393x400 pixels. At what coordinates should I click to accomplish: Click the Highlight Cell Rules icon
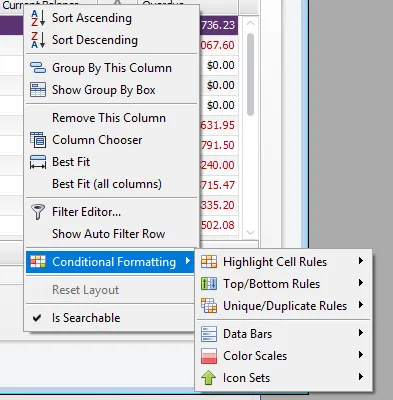(x=209, y=262)
